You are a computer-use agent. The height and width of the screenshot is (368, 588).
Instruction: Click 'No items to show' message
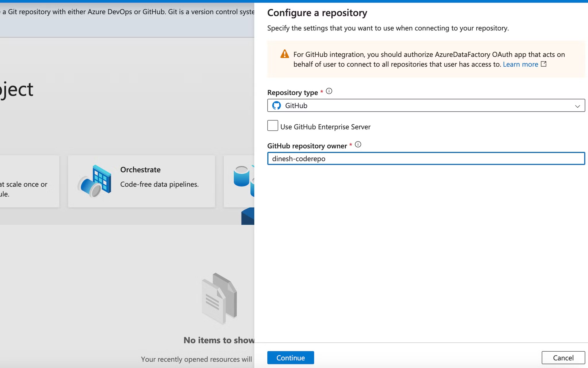[219, 340]
